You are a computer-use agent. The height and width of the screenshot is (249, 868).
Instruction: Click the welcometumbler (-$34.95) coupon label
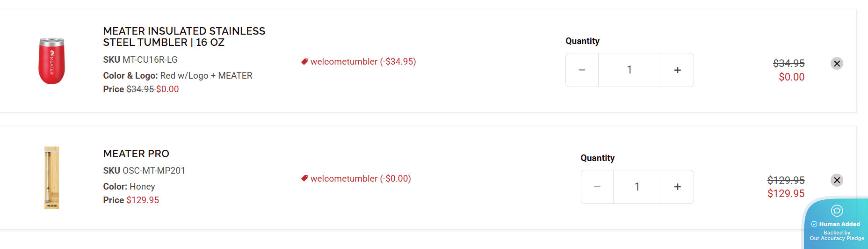pos(363,61)
